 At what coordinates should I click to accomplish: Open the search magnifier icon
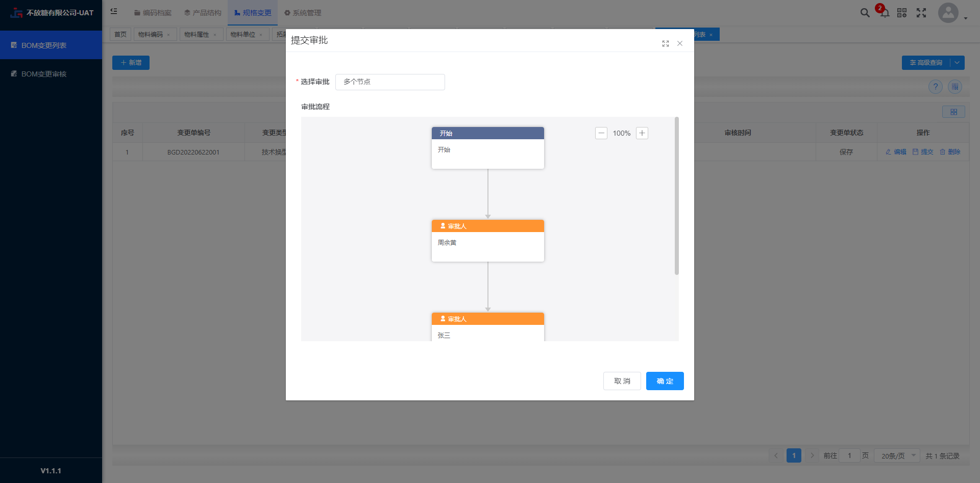(x=865, y=13)
